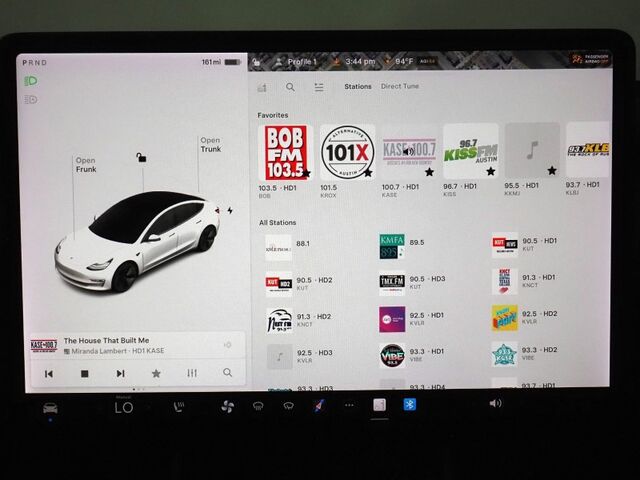Switch to the Direct Tune tab
The image size is (640, 480).
[400, 87]
